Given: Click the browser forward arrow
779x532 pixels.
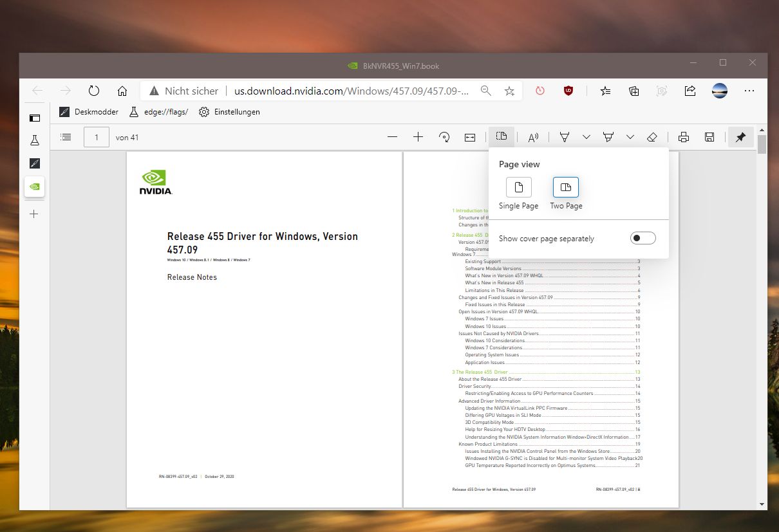Looking at the screenshot, I should (x=66, y=91).
